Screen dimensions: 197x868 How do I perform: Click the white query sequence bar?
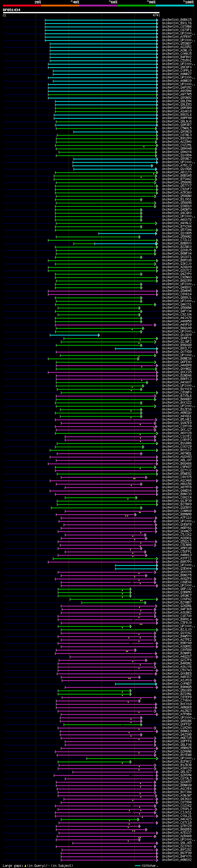coord(81,12)
